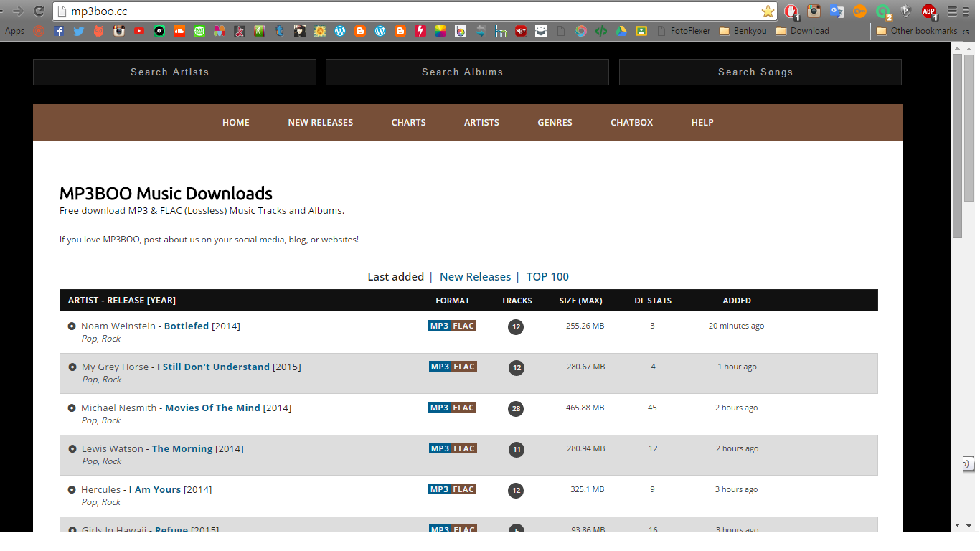Reload the page
This screenshot has height=551, width=980.
click(39, 11)
